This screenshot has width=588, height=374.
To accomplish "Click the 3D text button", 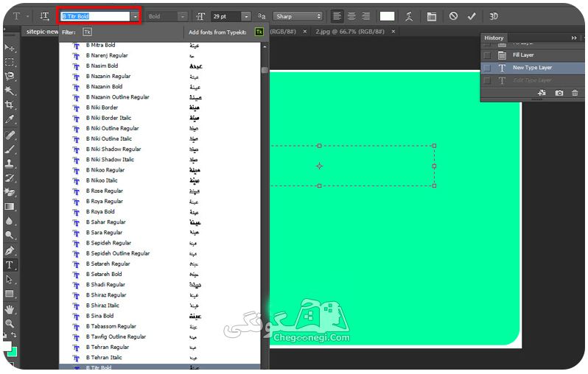I will [x=494, y=16].
